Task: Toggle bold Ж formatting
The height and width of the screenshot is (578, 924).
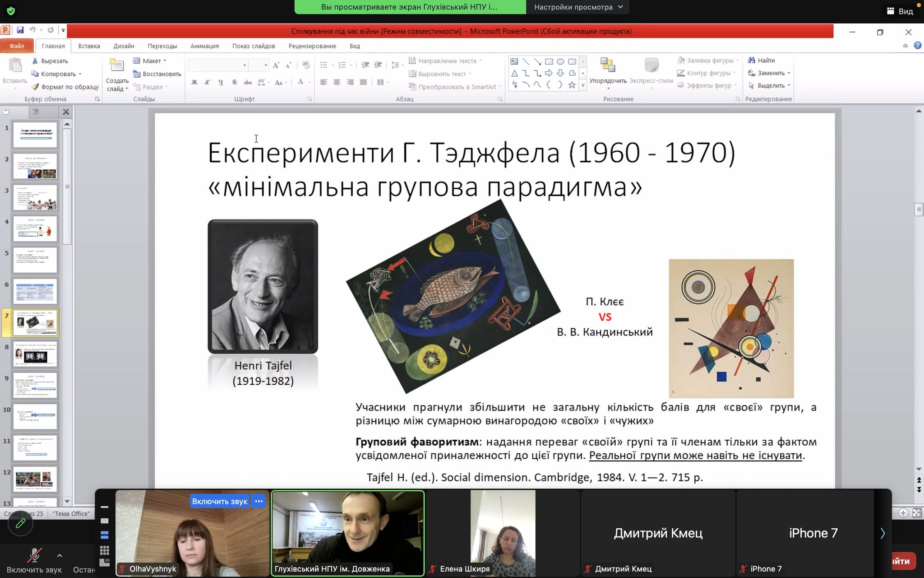Action: tap(194, 82)
